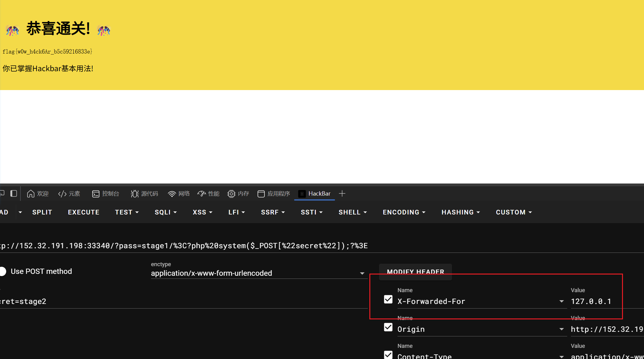Uncheck the Origin header checkbox
Screen dimensions: 644x359
pos(388,327)
